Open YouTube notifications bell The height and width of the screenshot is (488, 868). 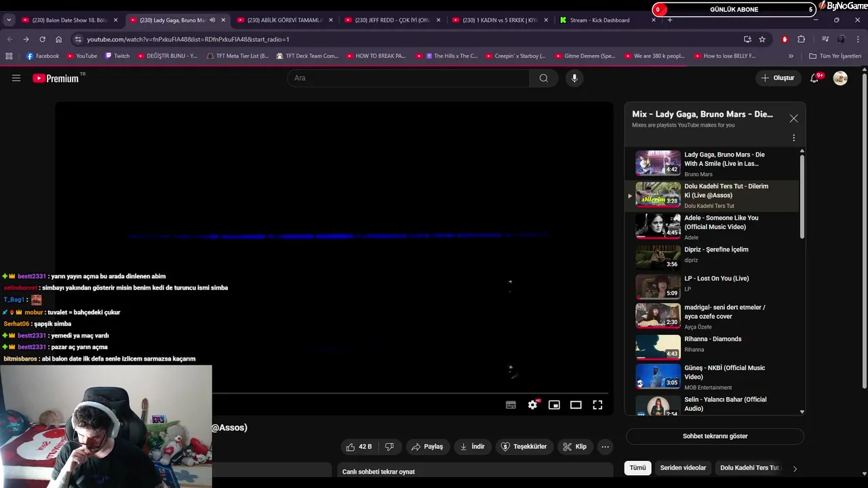coord(815,78)
